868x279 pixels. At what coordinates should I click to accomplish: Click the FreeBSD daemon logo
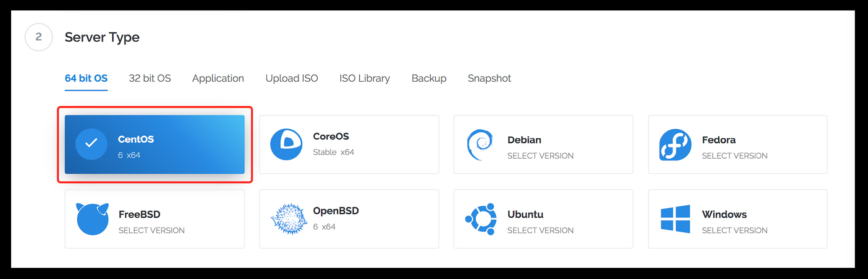92,219
